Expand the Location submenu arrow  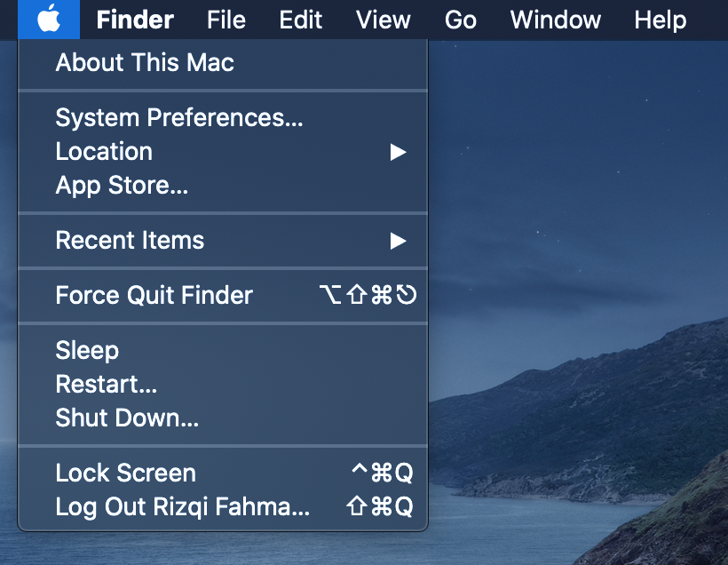click(x=398, y=152)
